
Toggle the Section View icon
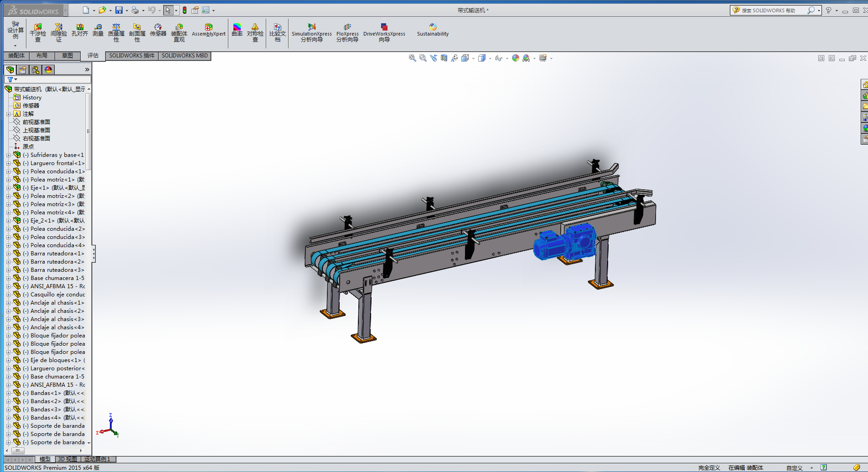click(x=444, y=58)
